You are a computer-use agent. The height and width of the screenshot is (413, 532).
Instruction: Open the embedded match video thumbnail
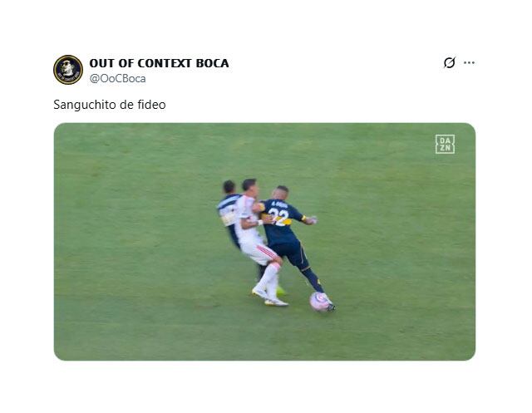point(264,242)
